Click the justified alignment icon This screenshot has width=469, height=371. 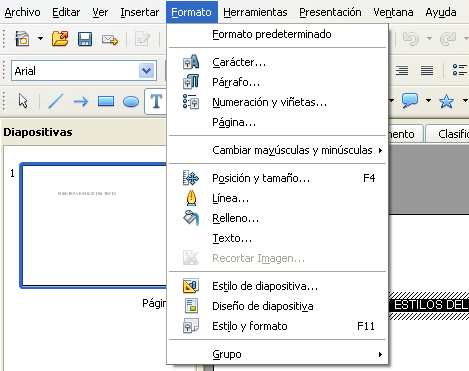(427, 70)
